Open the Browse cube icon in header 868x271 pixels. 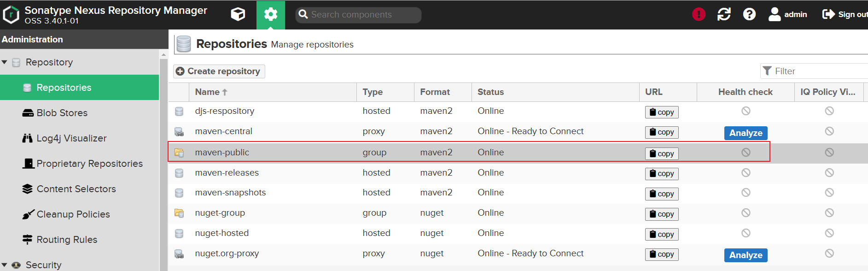pos(238,15)
